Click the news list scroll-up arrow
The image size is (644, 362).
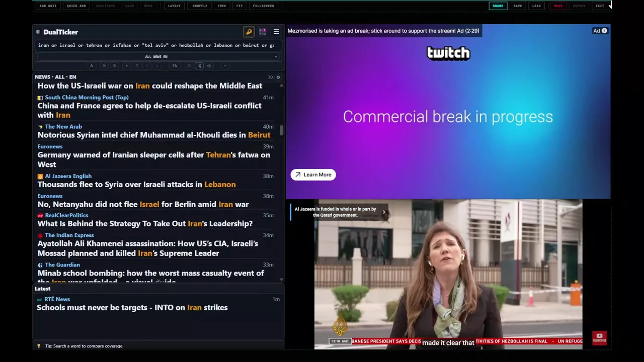point(282,85)
